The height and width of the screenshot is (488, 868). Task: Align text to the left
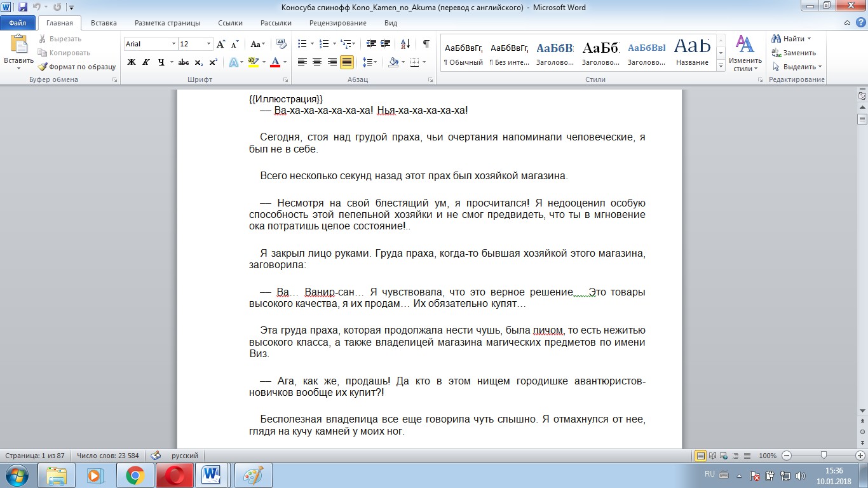(302, 62)
